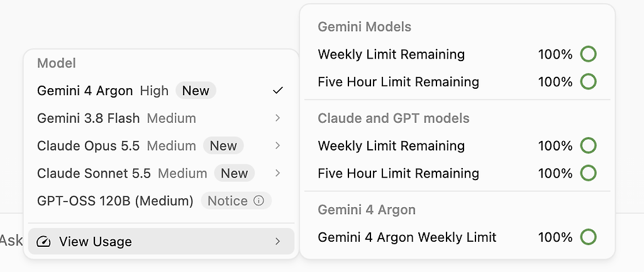
Task: Pick Claude Sonnet 5.5 Medium entry
Action: (161, 173)
